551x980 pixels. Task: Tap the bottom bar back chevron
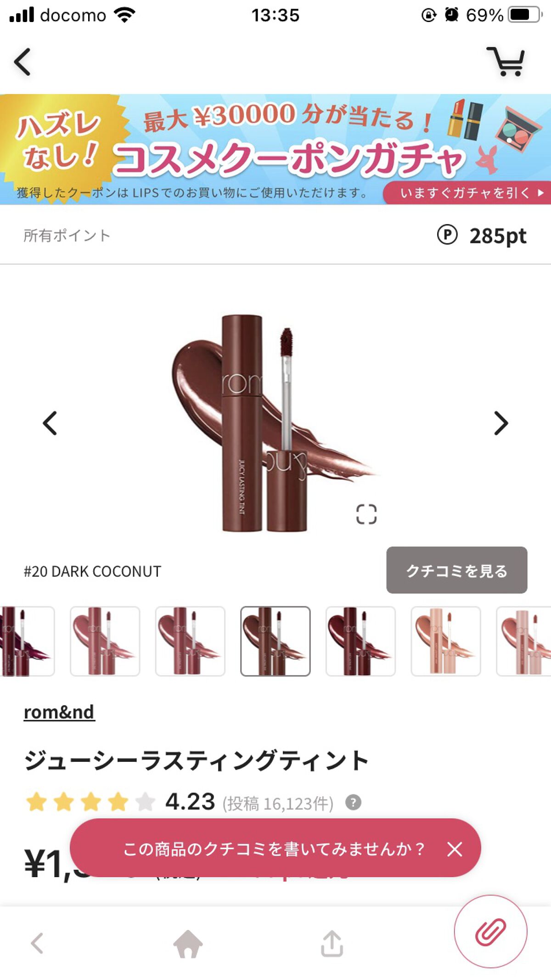tap(37, 943)
